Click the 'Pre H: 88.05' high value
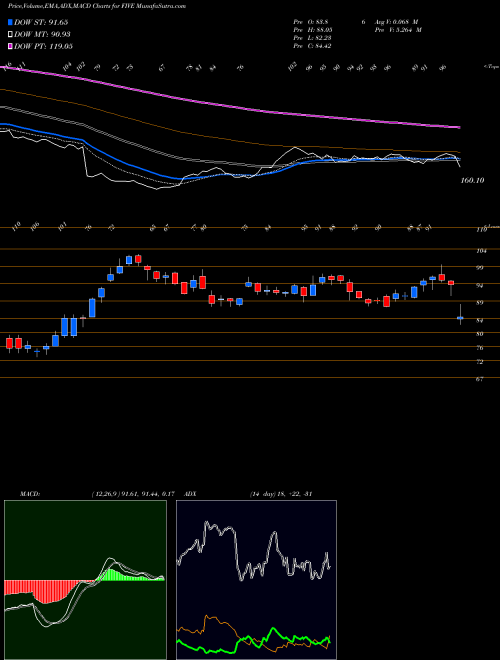The image size is (500, 660). [313, 30]
